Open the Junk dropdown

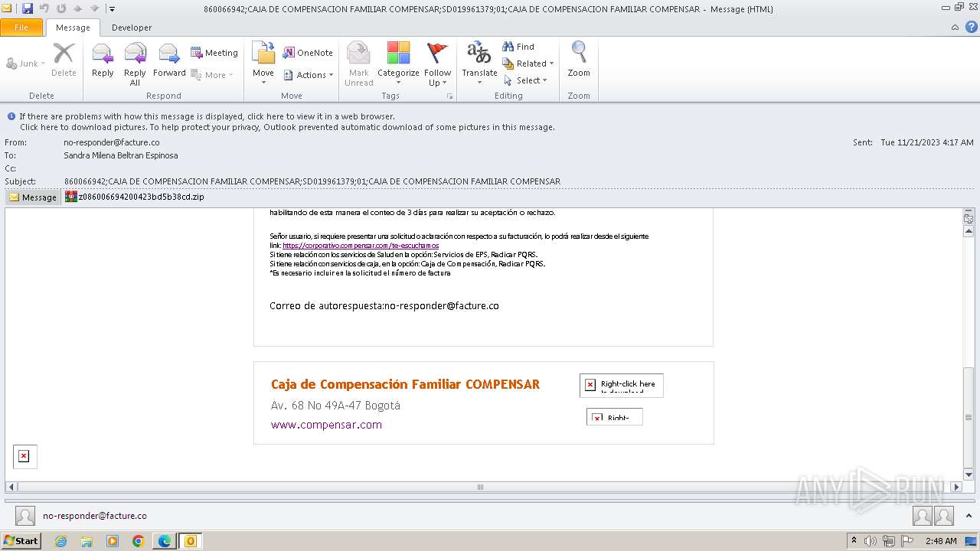point(25,64)
